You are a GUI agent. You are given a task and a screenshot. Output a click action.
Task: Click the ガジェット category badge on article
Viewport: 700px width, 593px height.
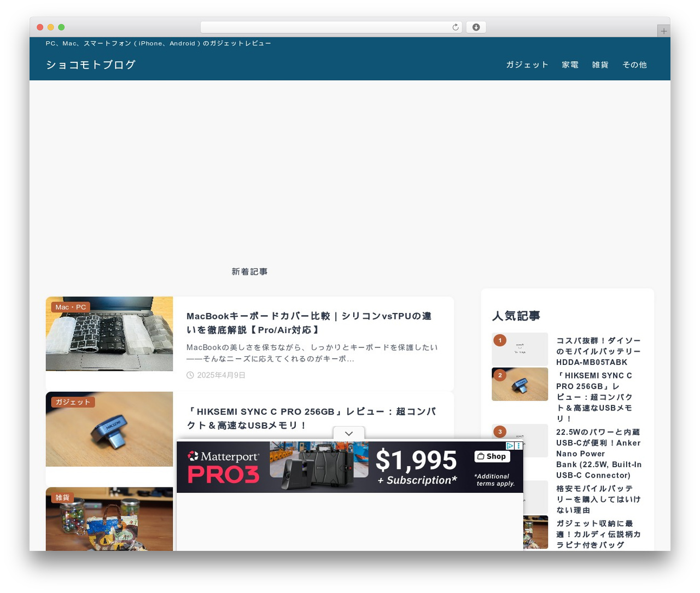tap(73, 402)
